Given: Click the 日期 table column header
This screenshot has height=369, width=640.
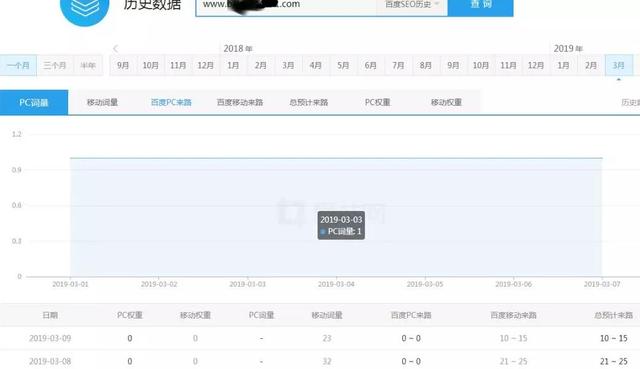Looking at the screenshot, I should 50,315.
